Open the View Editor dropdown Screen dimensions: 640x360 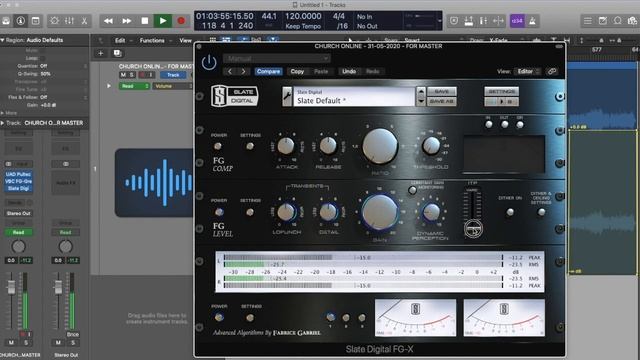pos(528,71)
